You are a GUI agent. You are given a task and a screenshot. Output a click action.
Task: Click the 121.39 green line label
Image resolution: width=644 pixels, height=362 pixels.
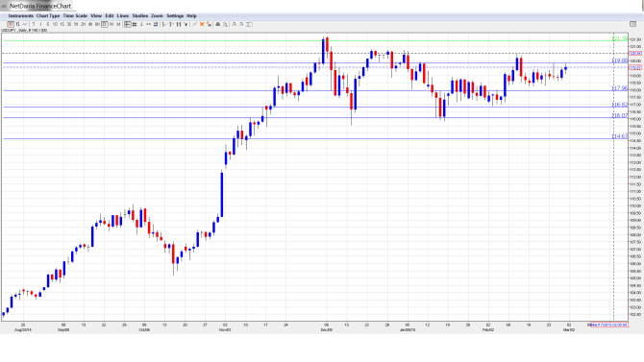pyautogui.click(x=620, y=38)
